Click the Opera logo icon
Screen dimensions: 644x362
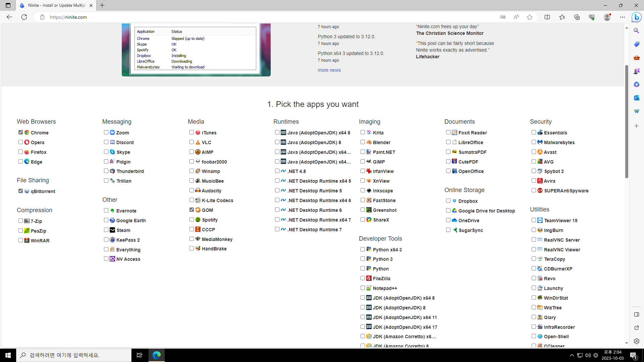coord(27,142)
